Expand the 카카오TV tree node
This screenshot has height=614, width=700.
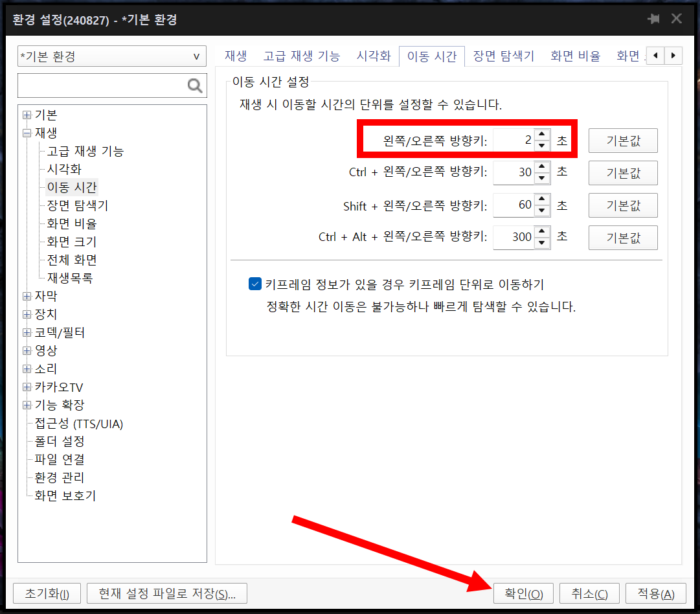tap(27, 387)
